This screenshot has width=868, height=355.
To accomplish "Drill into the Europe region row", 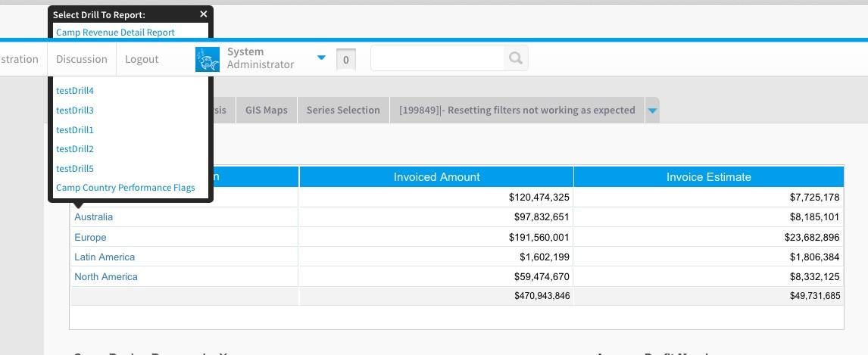I will pyautogui.click(x=90, y=237).
